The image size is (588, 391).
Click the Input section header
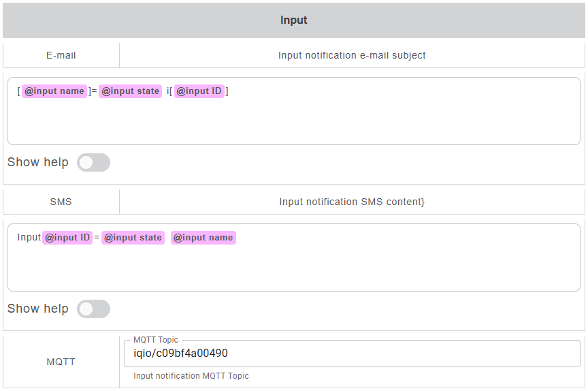[293, 20]
